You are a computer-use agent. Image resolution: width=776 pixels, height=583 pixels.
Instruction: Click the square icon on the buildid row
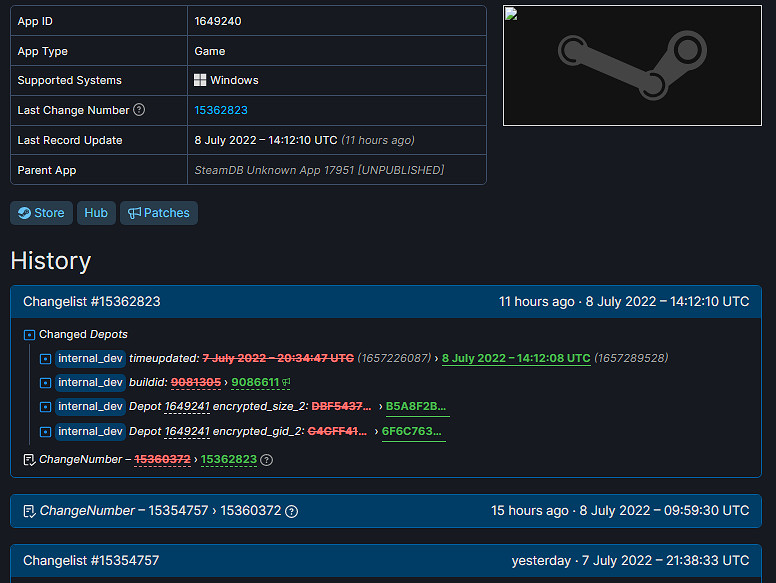pos(45,382)
